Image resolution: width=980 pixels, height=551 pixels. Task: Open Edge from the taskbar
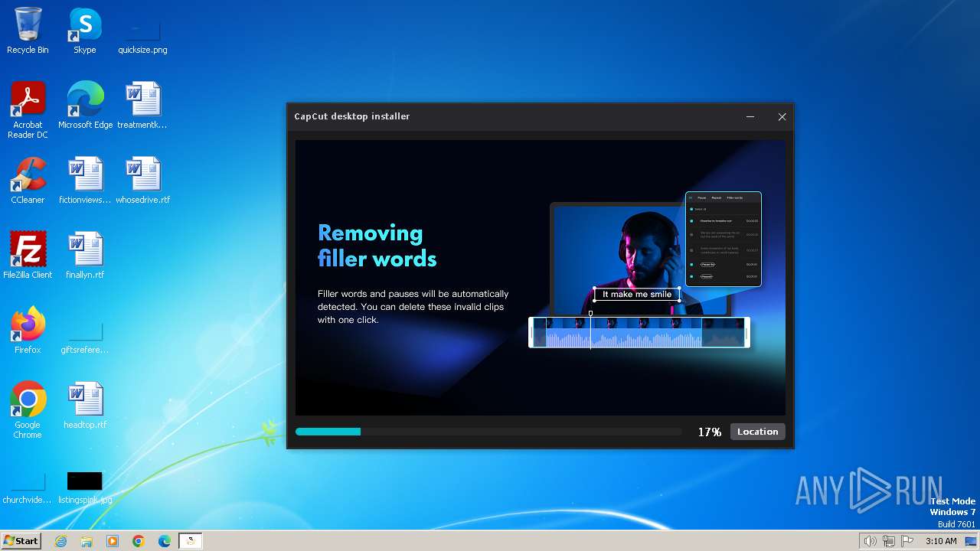pos(165,541)
